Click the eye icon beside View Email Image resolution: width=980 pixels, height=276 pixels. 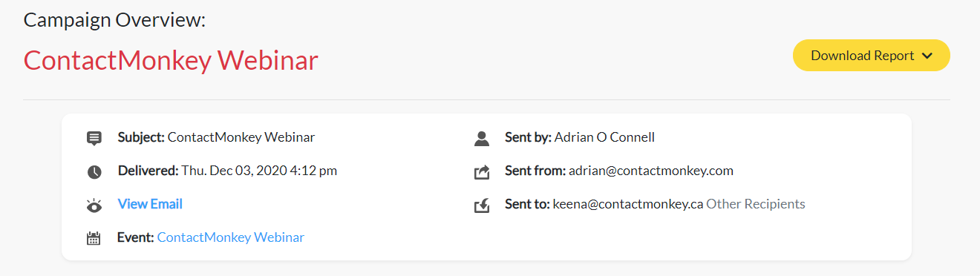[94, 206]
